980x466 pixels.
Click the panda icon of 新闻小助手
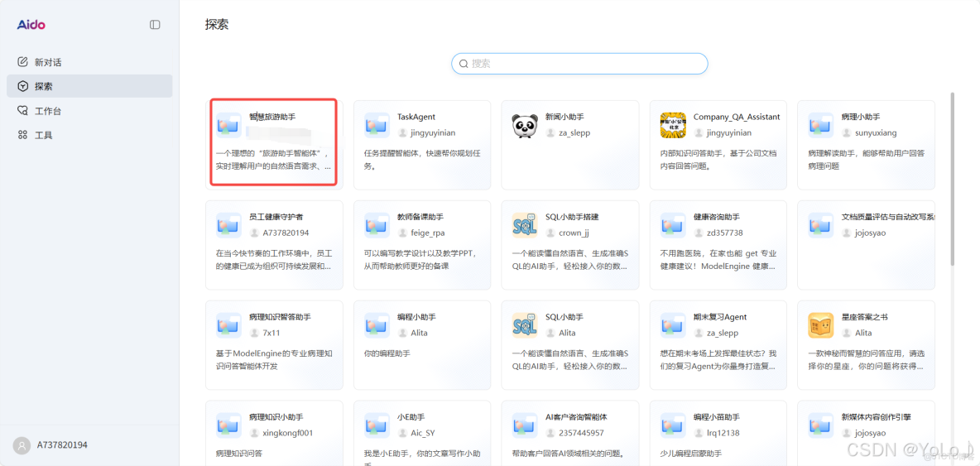(x=525, y=125)
